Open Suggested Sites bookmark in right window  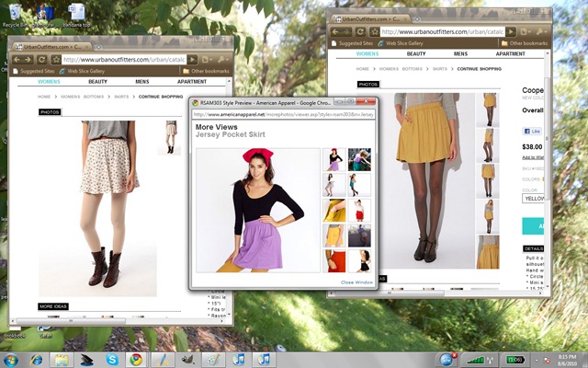pos(352,43)
